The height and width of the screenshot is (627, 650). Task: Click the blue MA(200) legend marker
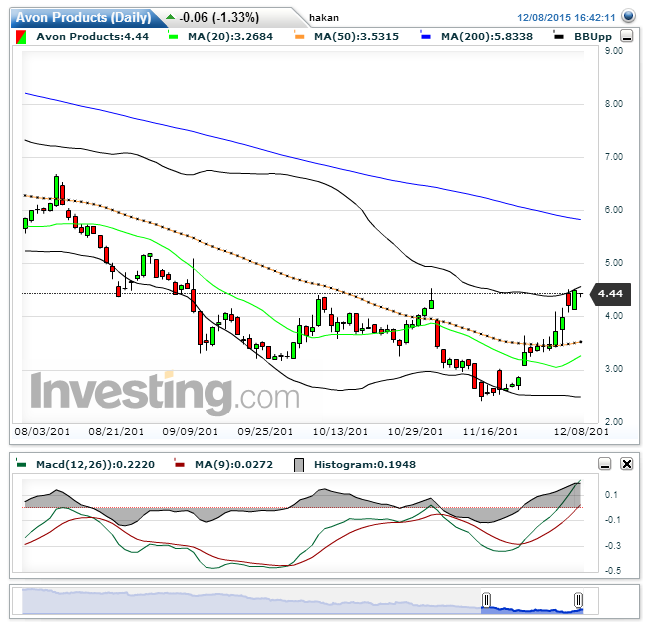pos(425,36)
